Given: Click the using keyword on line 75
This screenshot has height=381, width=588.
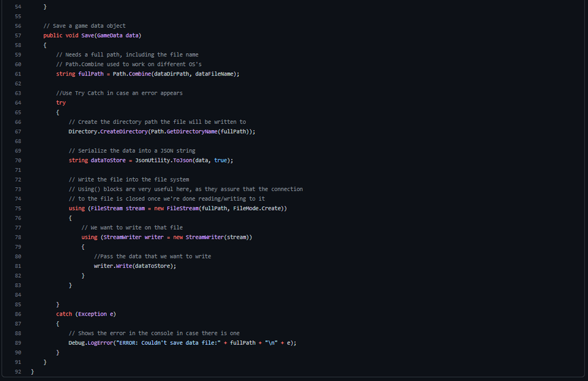Looking at the screenshot, I should 77,208.
